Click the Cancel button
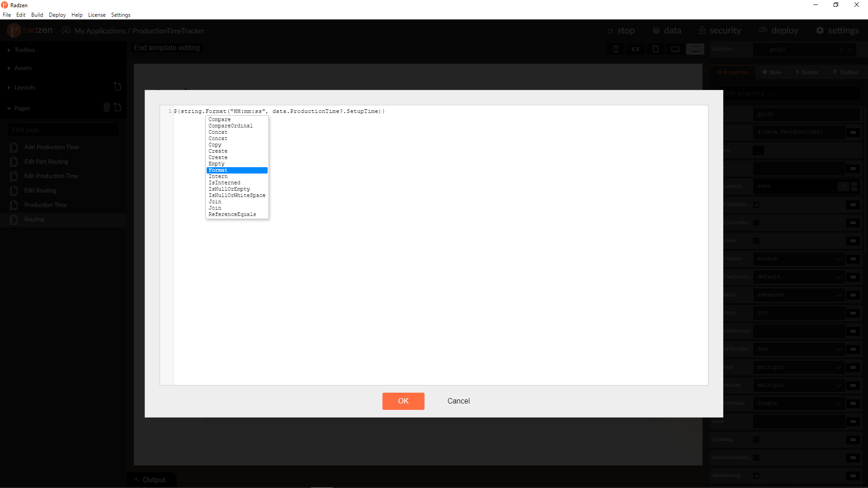Viewport: 868px width, 488px height. pos(458,401)
